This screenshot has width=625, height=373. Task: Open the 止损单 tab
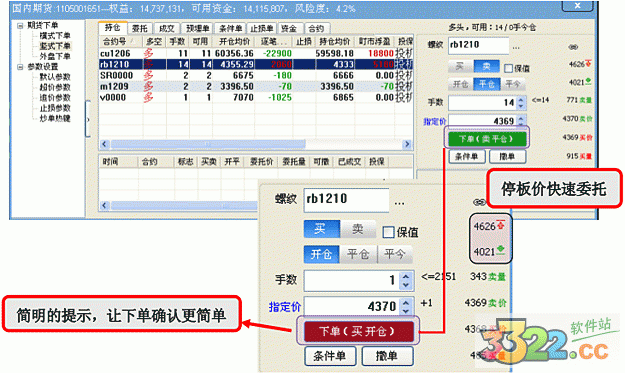(x=261, y=29)
